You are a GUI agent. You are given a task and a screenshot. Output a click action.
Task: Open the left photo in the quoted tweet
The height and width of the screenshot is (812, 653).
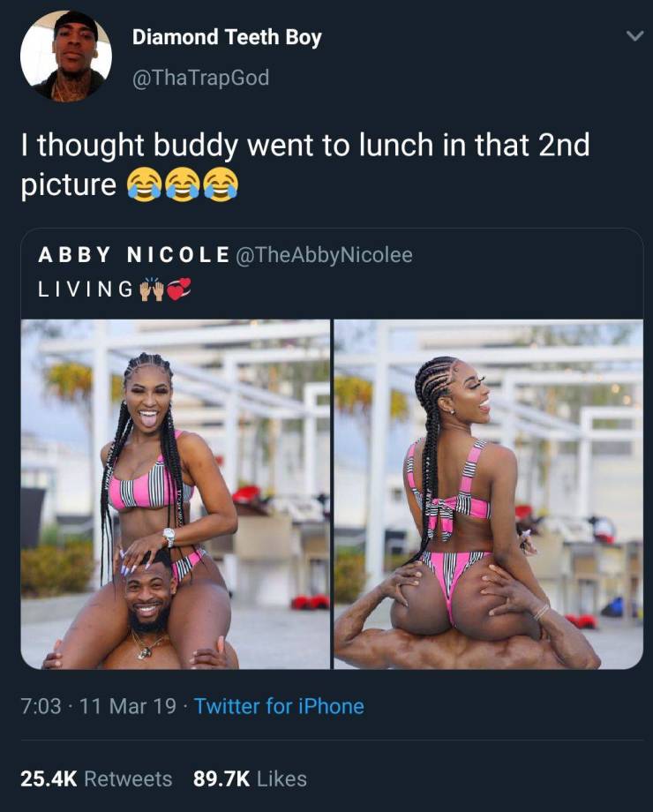[x=175, y=494]
